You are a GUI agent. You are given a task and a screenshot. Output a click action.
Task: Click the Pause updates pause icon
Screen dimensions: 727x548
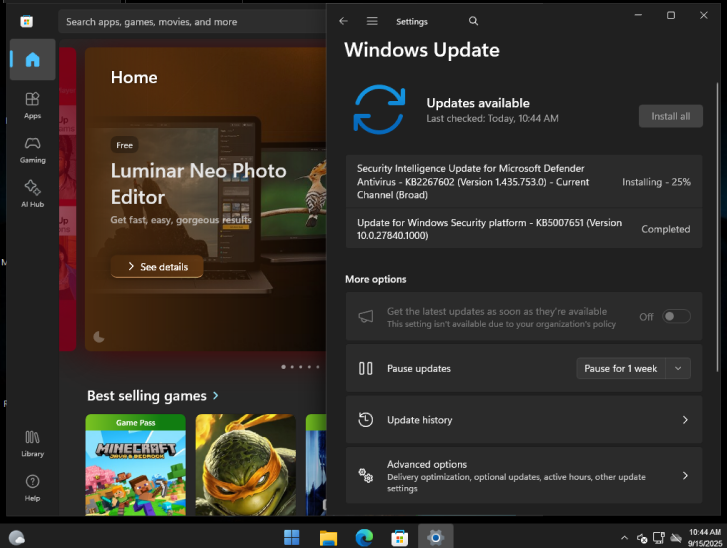point(365,369)
